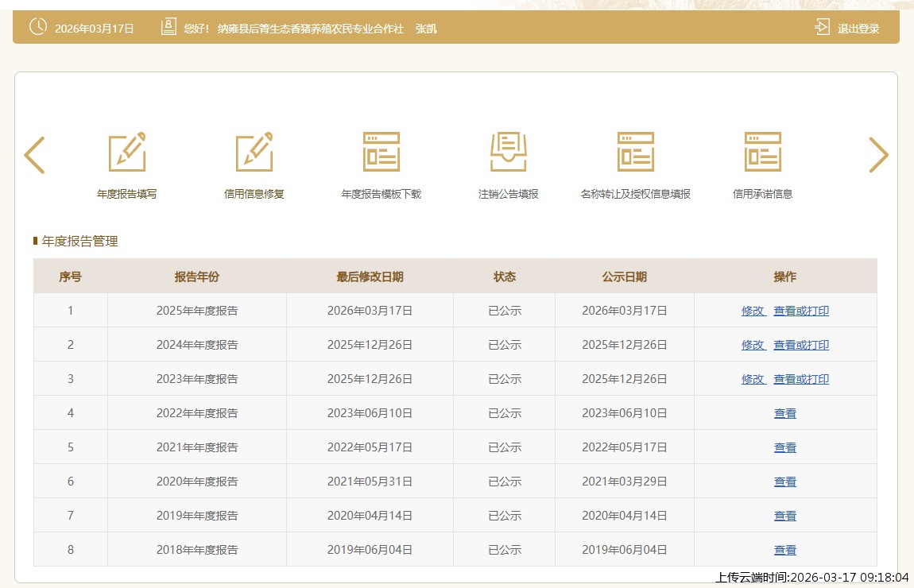The height and width of the screenshot is (588, 914).
Task: Open the 注销公告填报 inbox icon
Action: [x=509, y=152]
